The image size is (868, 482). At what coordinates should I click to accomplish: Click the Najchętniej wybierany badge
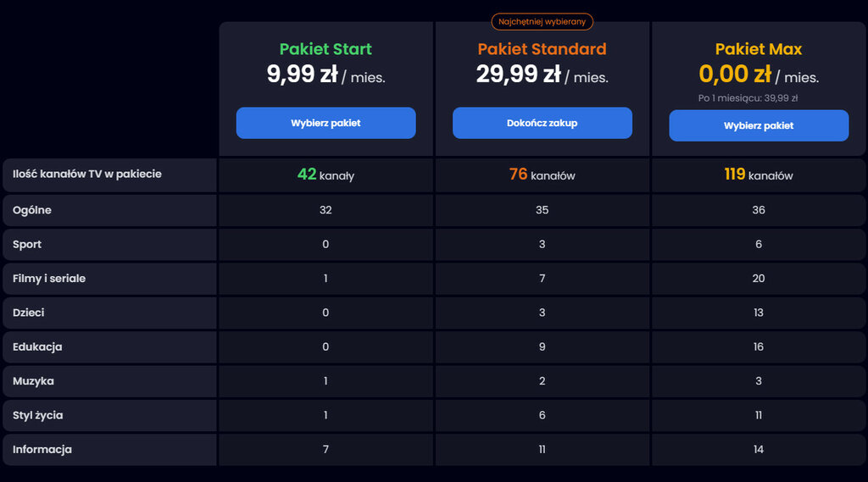coord(542,21)
